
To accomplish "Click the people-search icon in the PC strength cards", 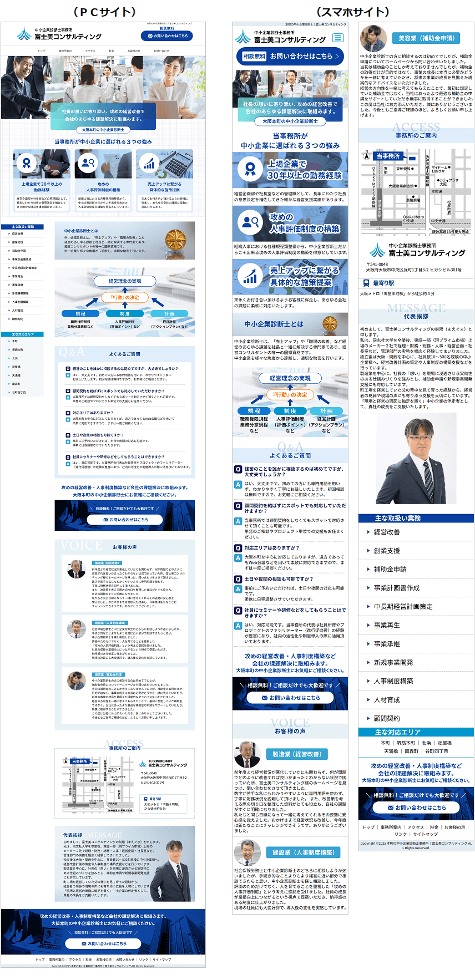I will (88, 163).
